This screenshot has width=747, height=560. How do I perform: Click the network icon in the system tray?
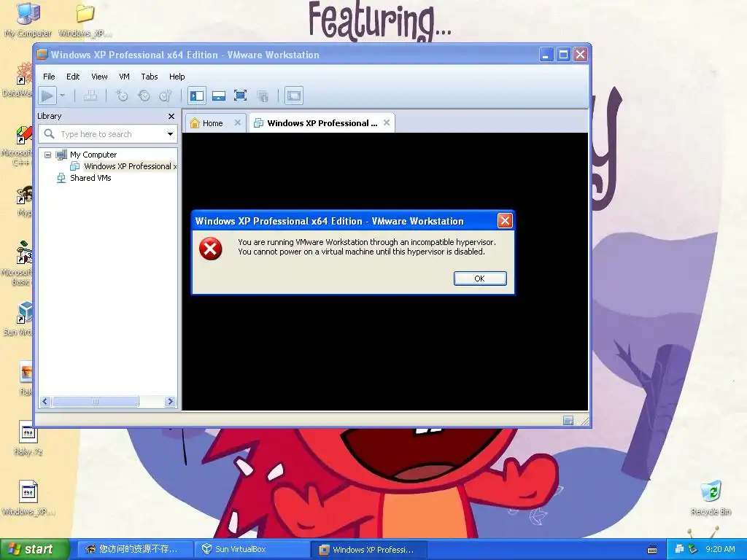pos(679,549)
